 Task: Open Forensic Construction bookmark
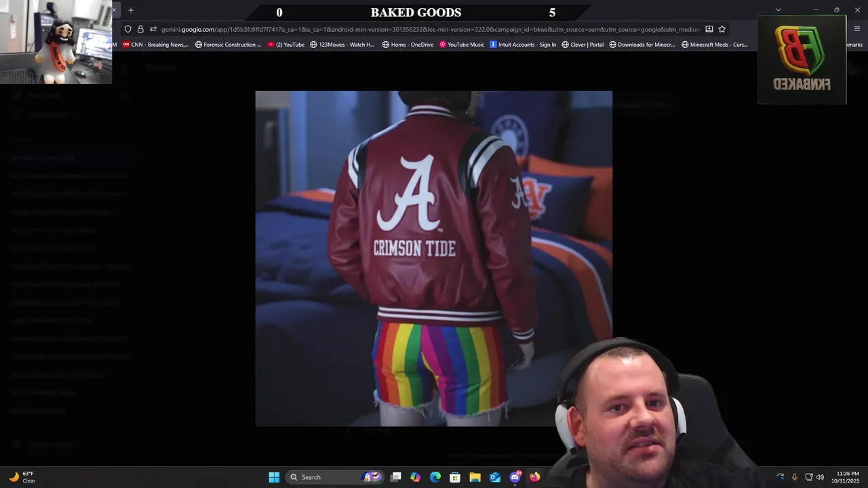[x=228, y=45]
